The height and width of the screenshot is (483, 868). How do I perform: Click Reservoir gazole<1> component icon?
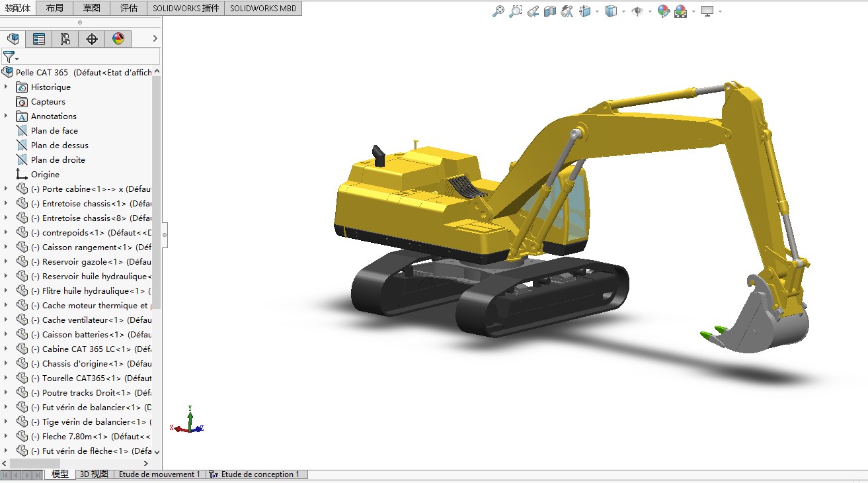[x=22, y=261]
